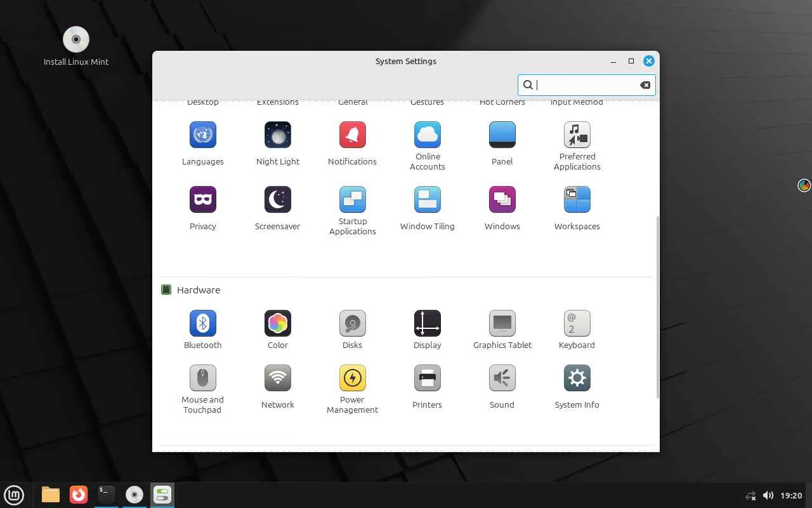Screen dimensions: 812x508
Task: Open Startup Applications settings
Action: coord(353,211)
